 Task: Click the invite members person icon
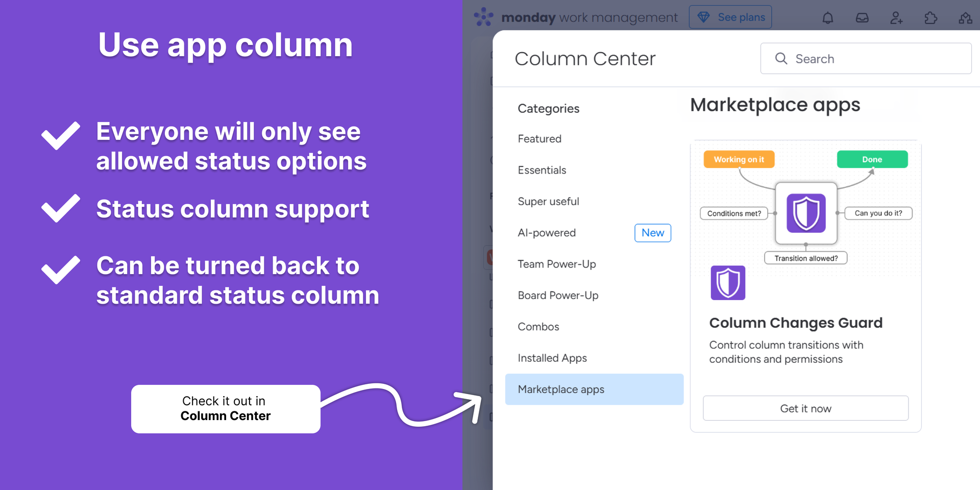coord(896,18)
